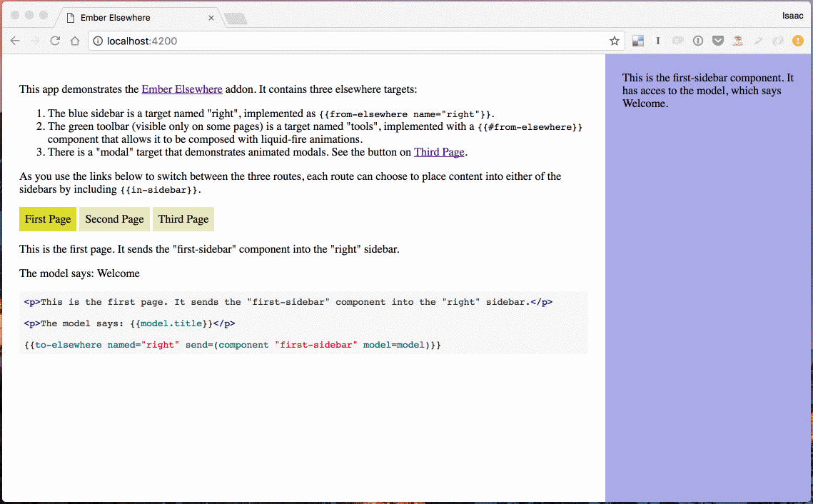813x504 pixels.
Task: Click the {{to-elsewhere named="right"}} code line
Action: [x=232, y=345]
